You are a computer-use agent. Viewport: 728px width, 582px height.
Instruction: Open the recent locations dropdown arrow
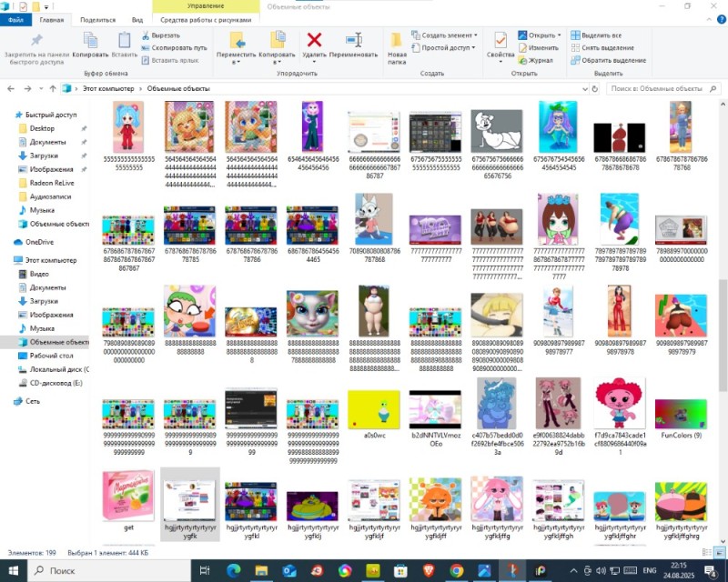click(x=41, y=88)
